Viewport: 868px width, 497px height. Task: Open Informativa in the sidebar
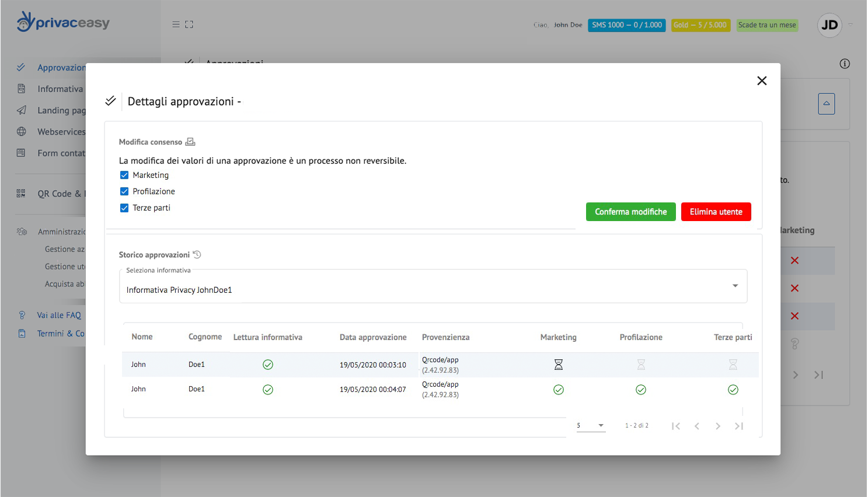pos(60,89)
